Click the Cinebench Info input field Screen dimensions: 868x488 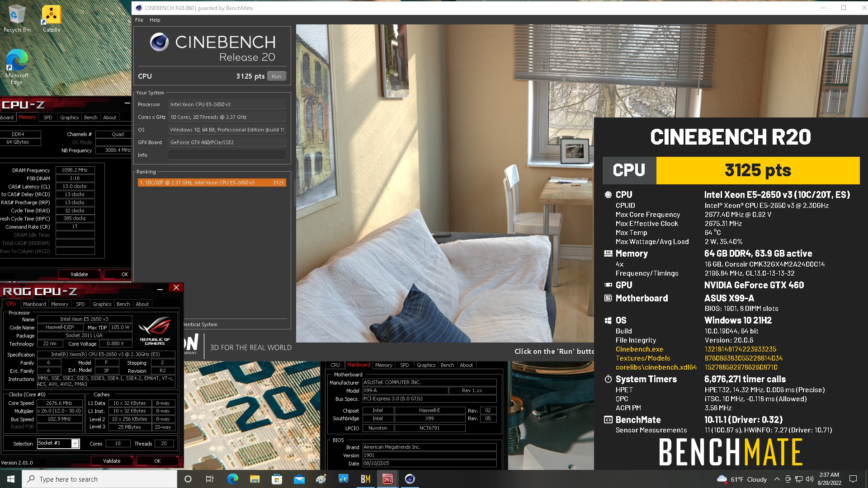(x=227, y=155)
